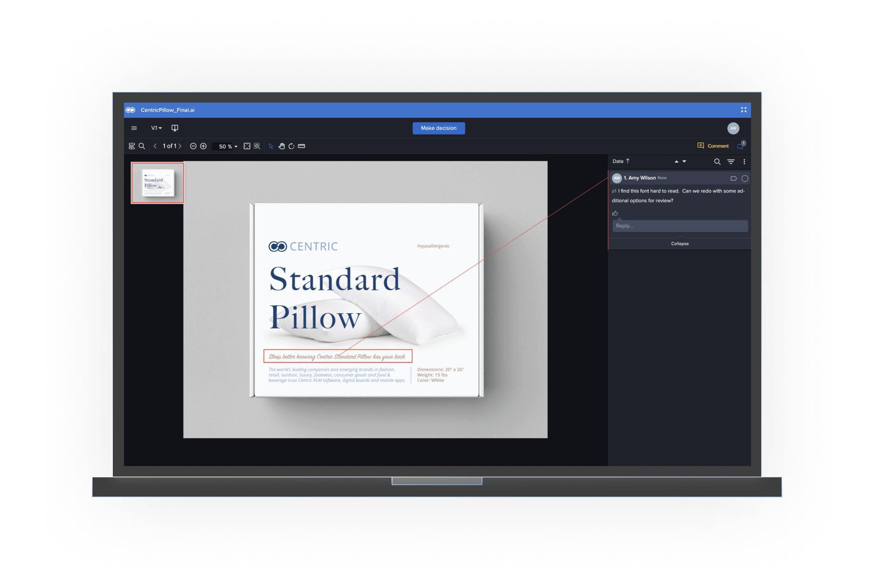Click the "1. Amy Wilson" comment header
The height and width of the screenshot is (588, 873).
639,178
